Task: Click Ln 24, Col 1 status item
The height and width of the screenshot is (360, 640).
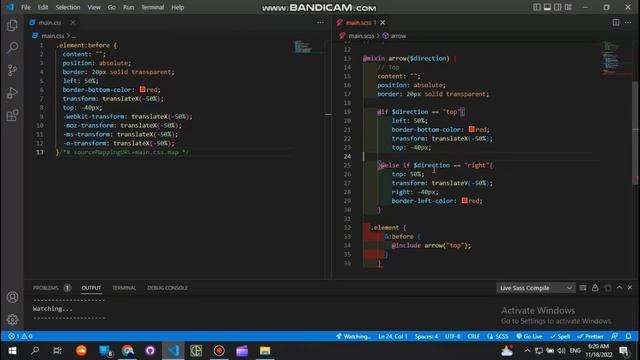Action: point(393,336)
